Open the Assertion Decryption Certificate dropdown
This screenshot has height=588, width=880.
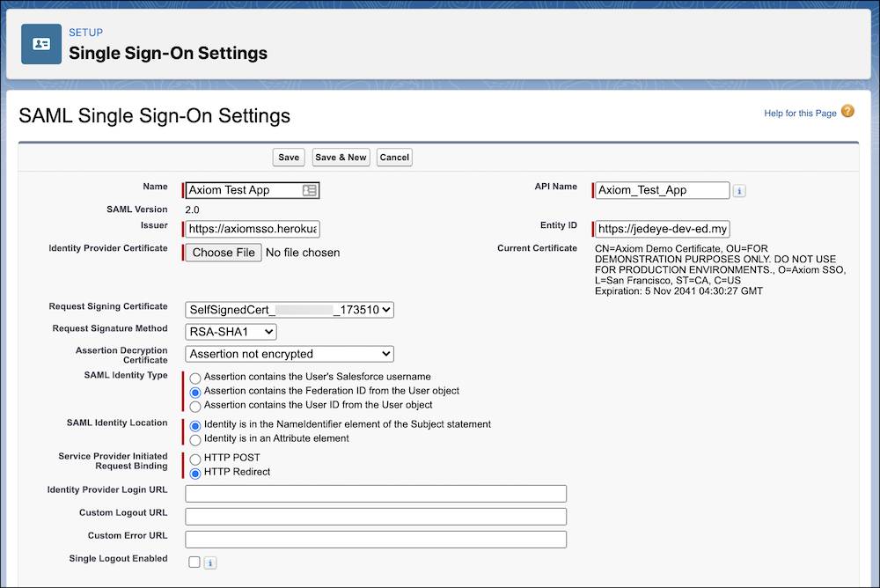coord(290,354)
